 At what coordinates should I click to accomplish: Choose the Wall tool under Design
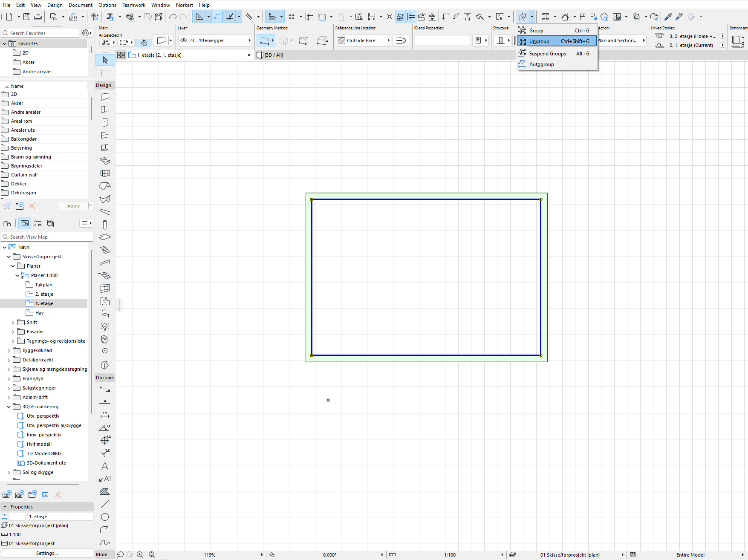point(105,97)
